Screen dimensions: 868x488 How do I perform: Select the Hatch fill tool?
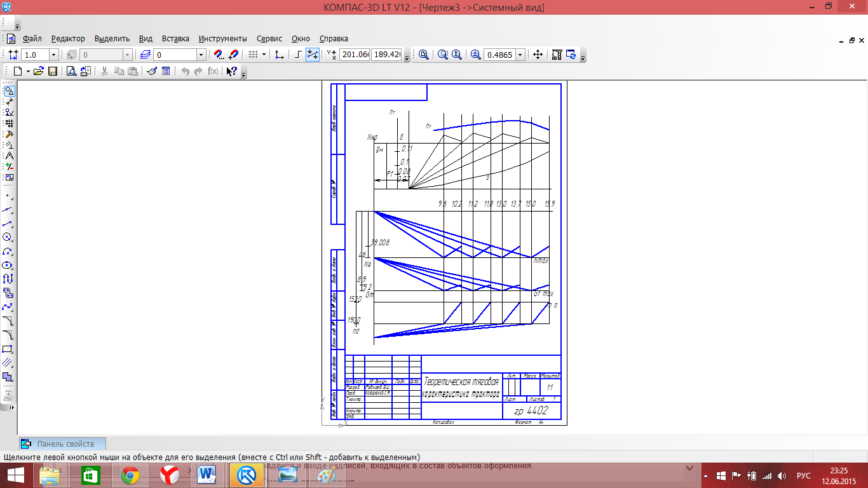click(8, 377)
